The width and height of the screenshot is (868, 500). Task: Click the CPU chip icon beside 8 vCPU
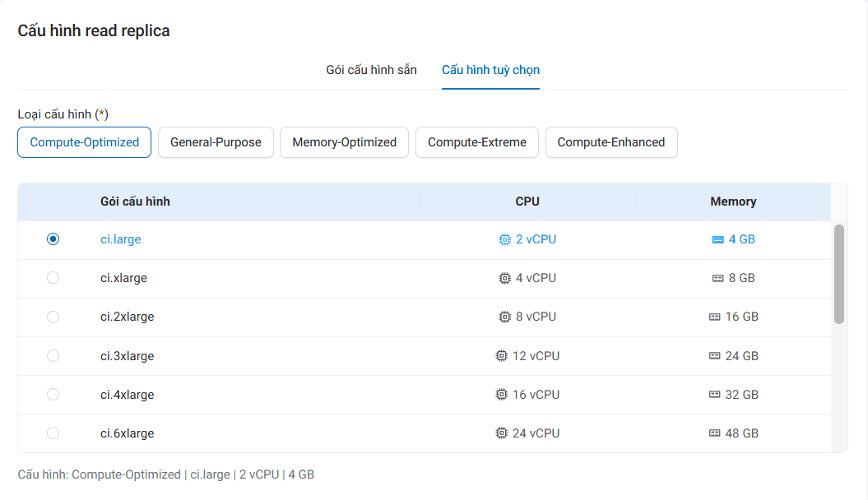[x=504, y=317]
